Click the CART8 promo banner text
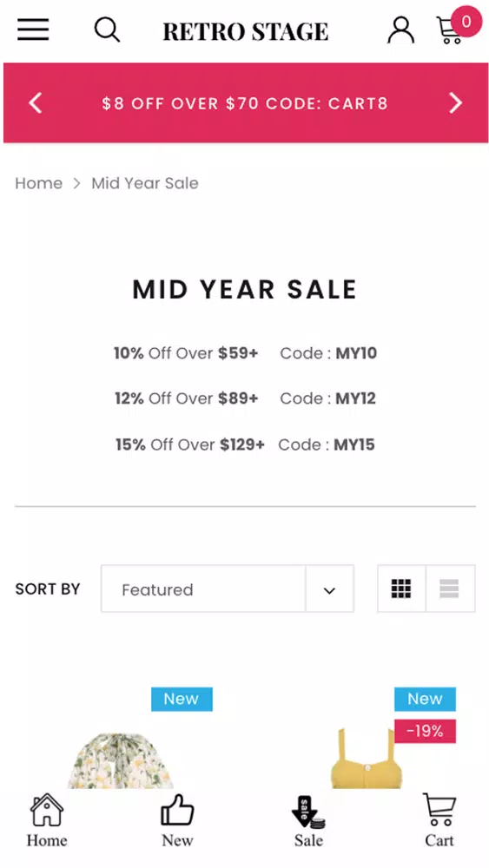Viewport: 489px width, 868px height. tap(245, 103)
